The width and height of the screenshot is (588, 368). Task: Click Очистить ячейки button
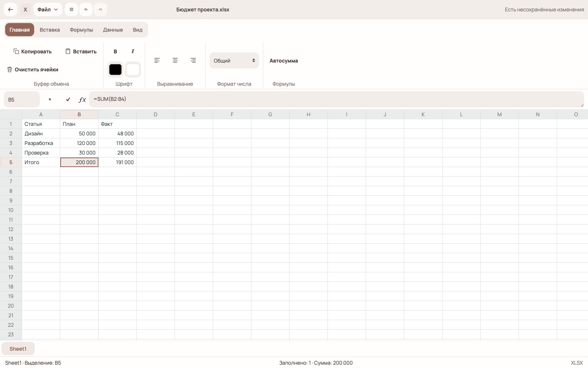tap(33, 70)
